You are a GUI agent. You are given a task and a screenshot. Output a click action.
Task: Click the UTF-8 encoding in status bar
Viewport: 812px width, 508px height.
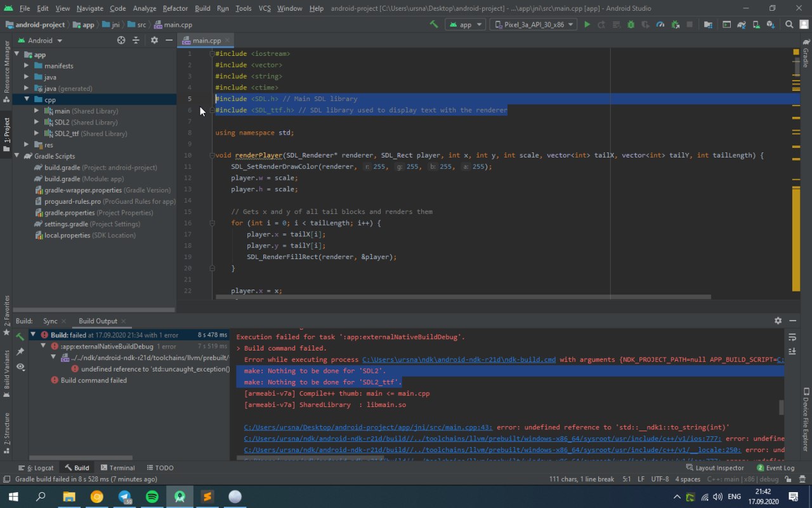click(660, 479)
